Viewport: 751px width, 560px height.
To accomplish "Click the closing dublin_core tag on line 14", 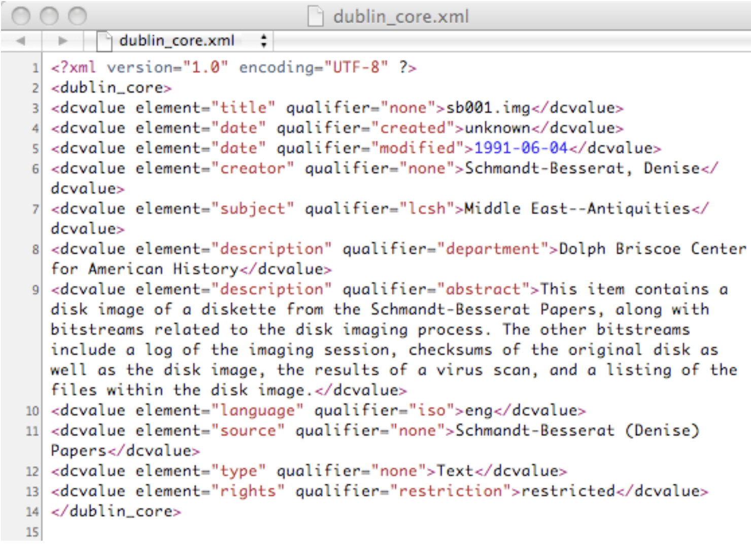I will (x=114, y=511).
